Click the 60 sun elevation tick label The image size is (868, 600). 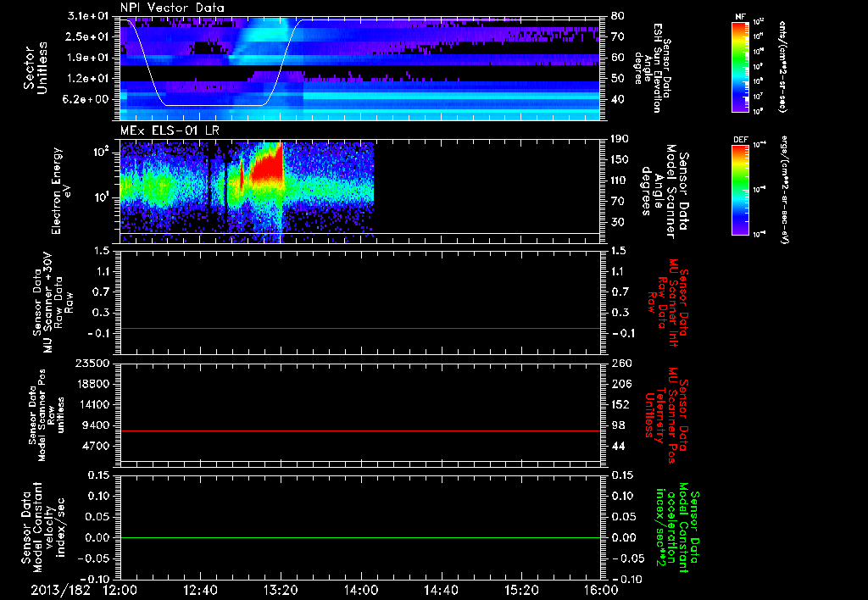pyautogui.click(x=618, y=58)
